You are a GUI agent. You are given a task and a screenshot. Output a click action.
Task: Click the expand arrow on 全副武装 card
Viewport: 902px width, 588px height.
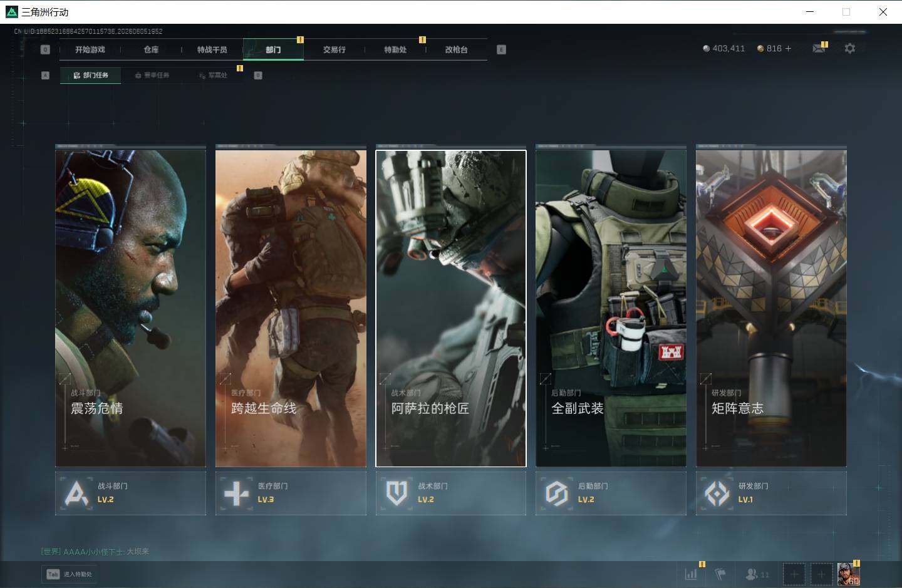coord(546,379)
